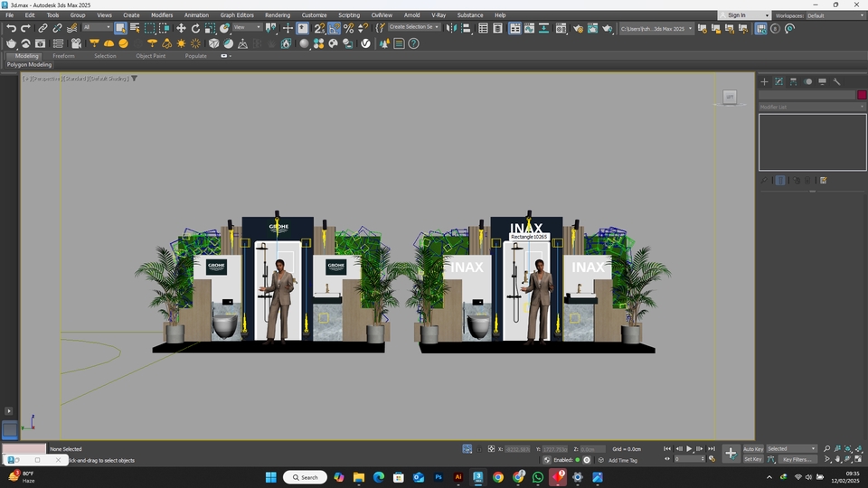The height and width of the screenshot is (488, 868).
Task: Click the Render Production teapot icon
Action: coord(608,28)
